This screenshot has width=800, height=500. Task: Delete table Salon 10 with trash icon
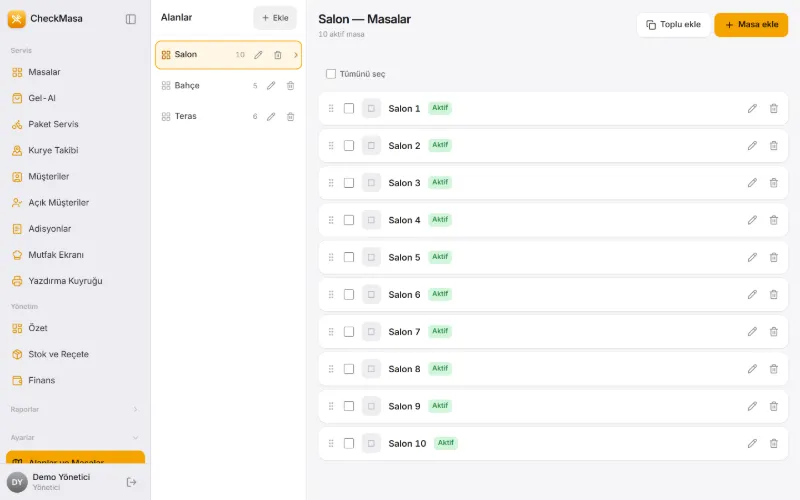[773, 443]
